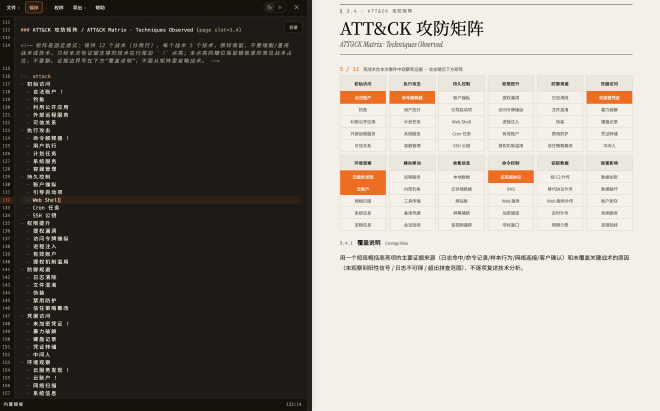The height and width of the screenshot is (411, 660).
Task: Click the 'ATT&CK 攻防矩阵' preview title
Action: [412, 29]
